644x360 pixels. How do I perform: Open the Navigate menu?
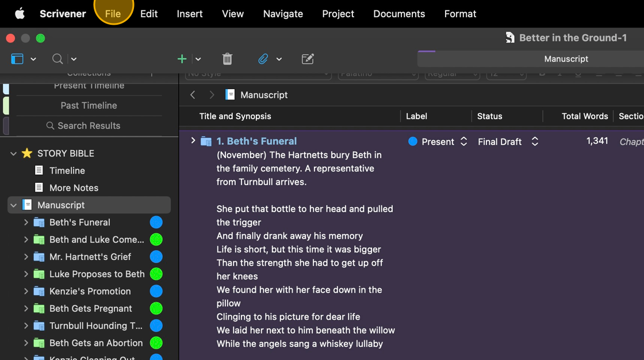click(283, 14)
